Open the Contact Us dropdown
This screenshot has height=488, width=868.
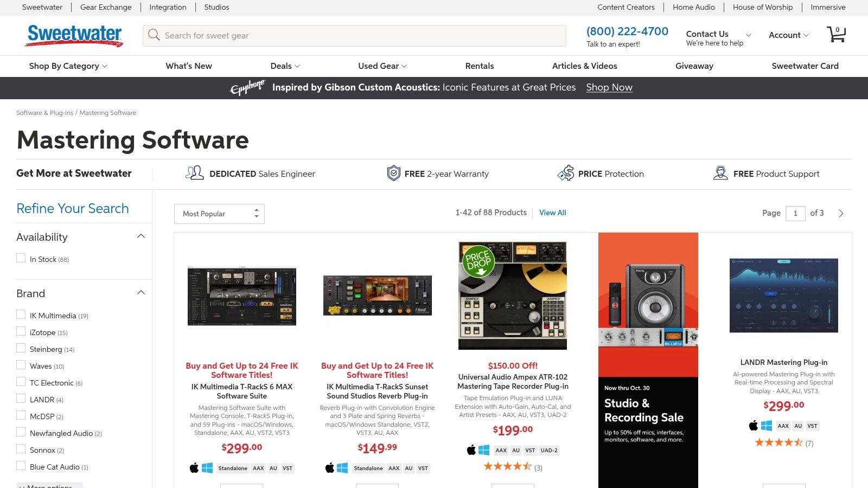coord(719,38)
